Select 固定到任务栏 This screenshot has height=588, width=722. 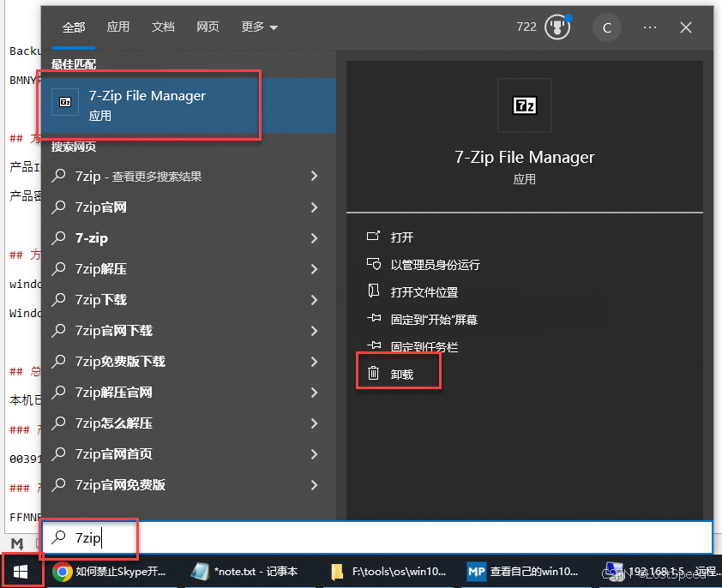coord(424,347)
